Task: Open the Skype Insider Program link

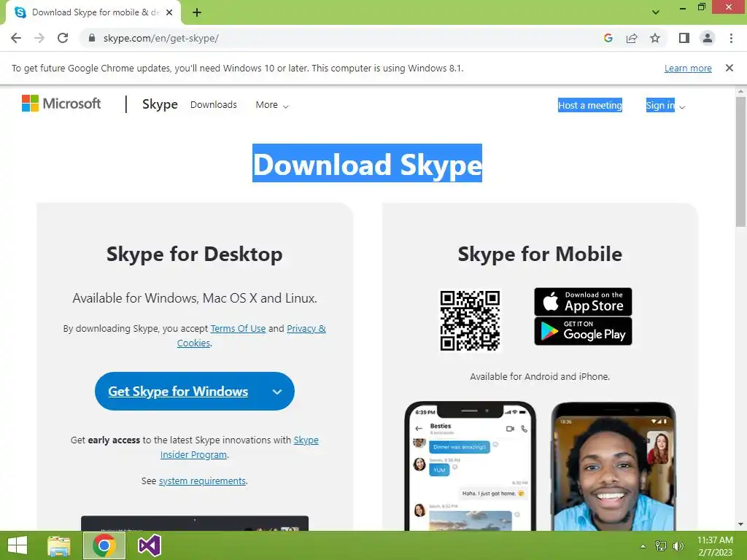Action: click(239, 447)
